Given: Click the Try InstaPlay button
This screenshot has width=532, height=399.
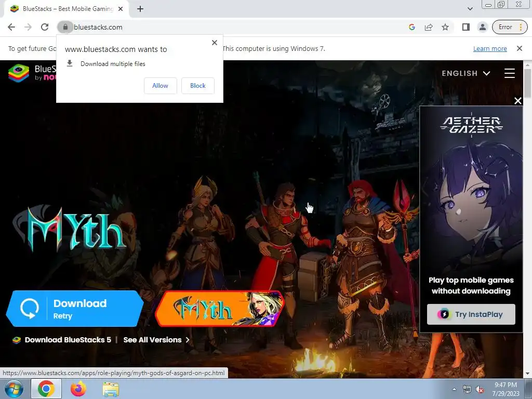Looking at the screenshot, I should [x=471, y=314].
